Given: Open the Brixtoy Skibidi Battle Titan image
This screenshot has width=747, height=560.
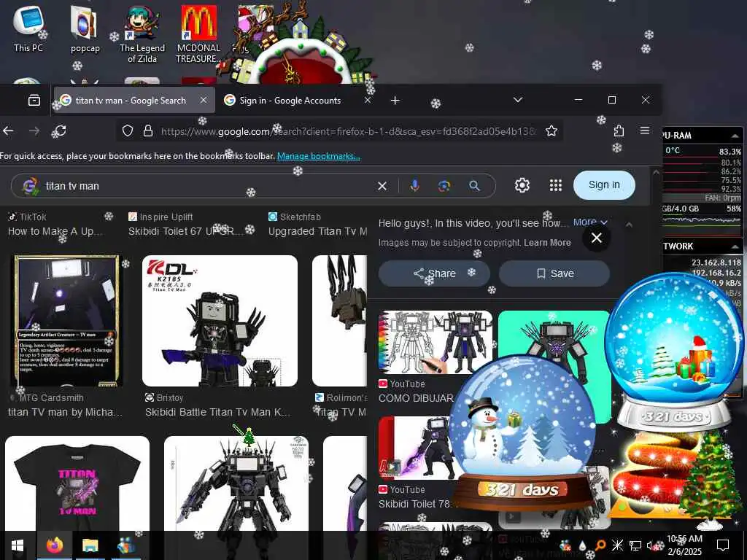Looking at the screenshot, I should point(220,321).
